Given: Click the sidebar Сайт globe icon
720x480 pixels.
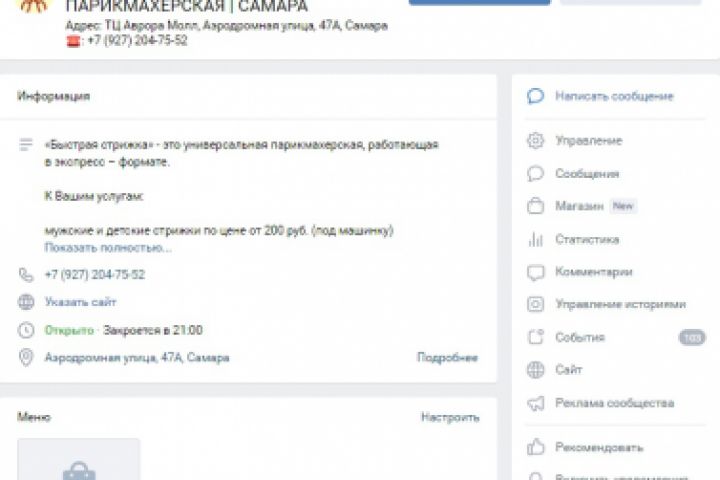Looking at the screenshot, I should [x=535, y=370].
